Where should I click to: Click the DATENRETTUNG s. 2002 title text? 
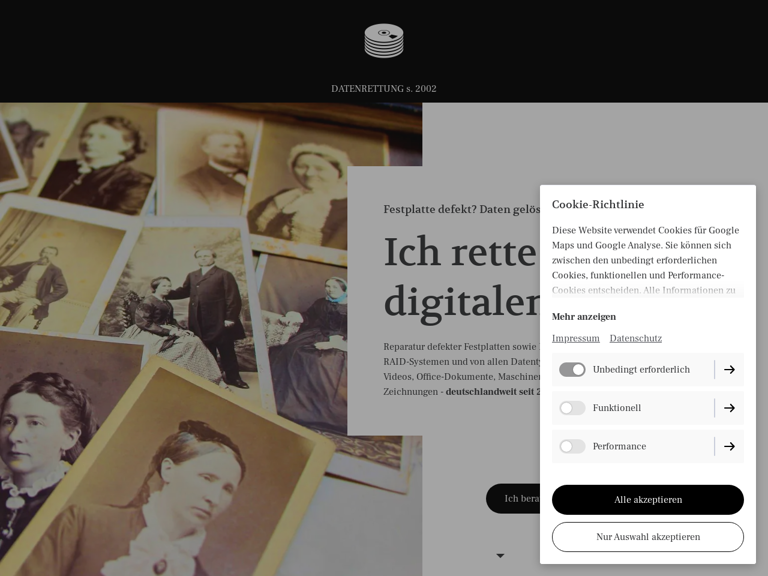(x=384, y=89)
